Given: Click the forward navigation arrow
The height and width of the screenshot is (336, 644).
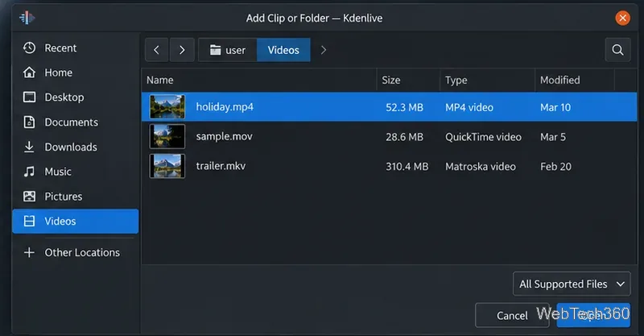Looking at the screenshot, I should (182, 50).
